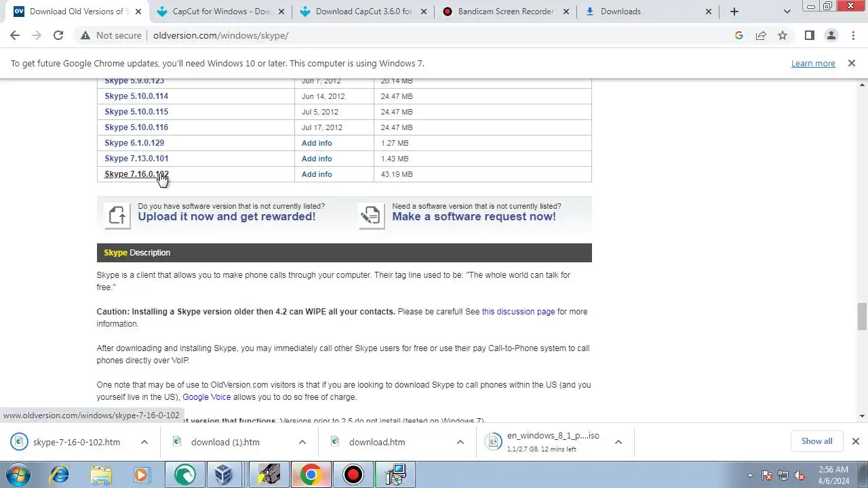The height and width of the screenshot is (488, 868).
Task: Click the upload file icon
Action: [117, 216]
